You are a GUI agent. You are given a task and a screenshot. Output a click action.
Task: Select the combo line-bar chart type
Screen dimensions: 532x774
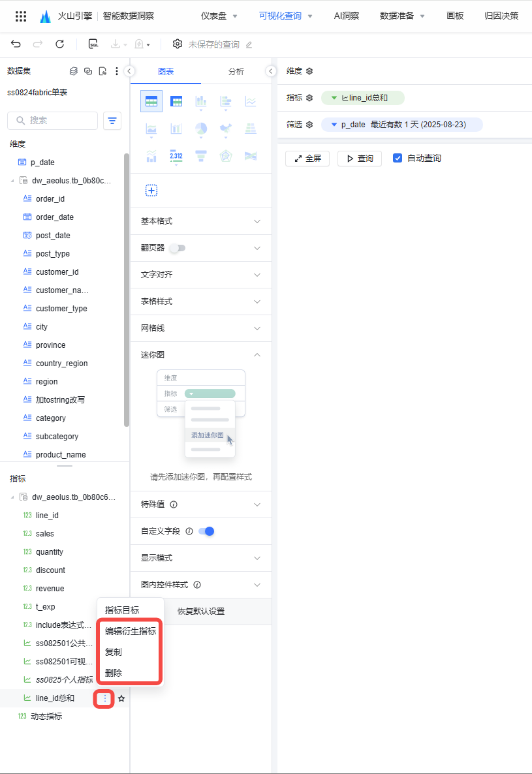pyautogui.click(x=151, y=156)
